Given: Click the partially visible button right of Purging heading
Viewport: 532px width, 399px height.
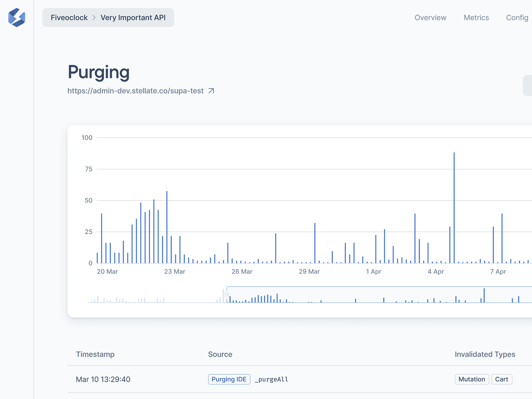Looking at the screenshot, I should [x=528, y=85].
